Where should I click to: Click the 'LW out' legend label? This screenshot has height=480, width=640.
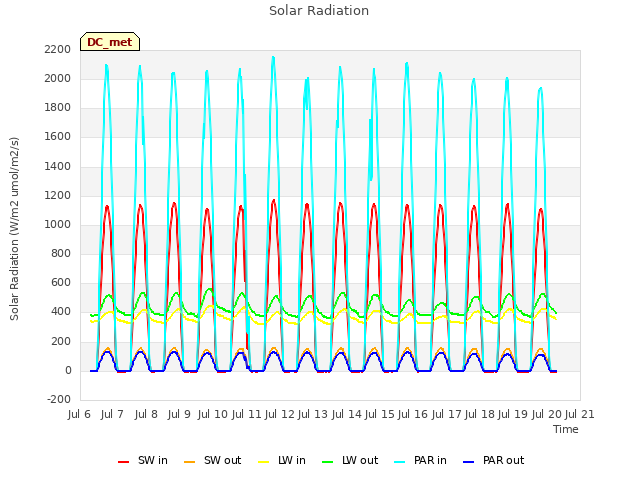pyautogui.click(x=360, y=460)
